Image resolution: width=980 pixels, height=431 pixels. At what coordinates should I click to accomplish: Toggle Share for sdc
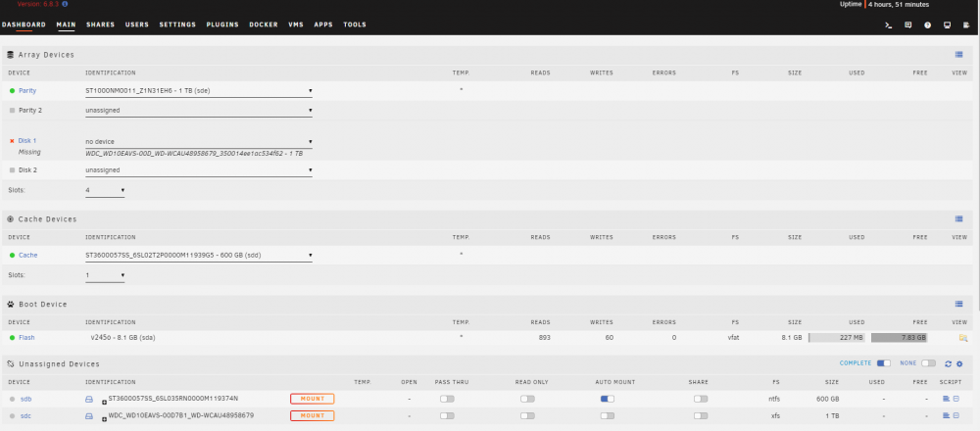(701, 415)
